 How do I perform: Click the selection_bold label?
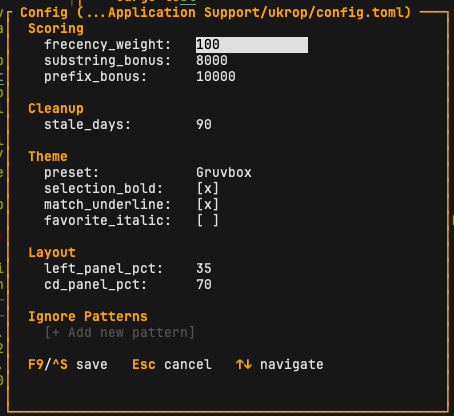[103, 189]
